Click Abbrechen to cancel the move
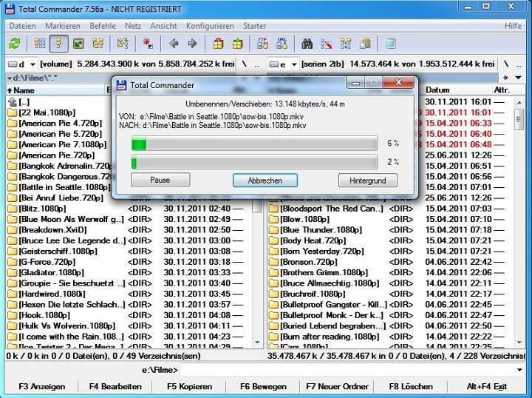This screenshot has width=532, height=398. pos(265,181)
